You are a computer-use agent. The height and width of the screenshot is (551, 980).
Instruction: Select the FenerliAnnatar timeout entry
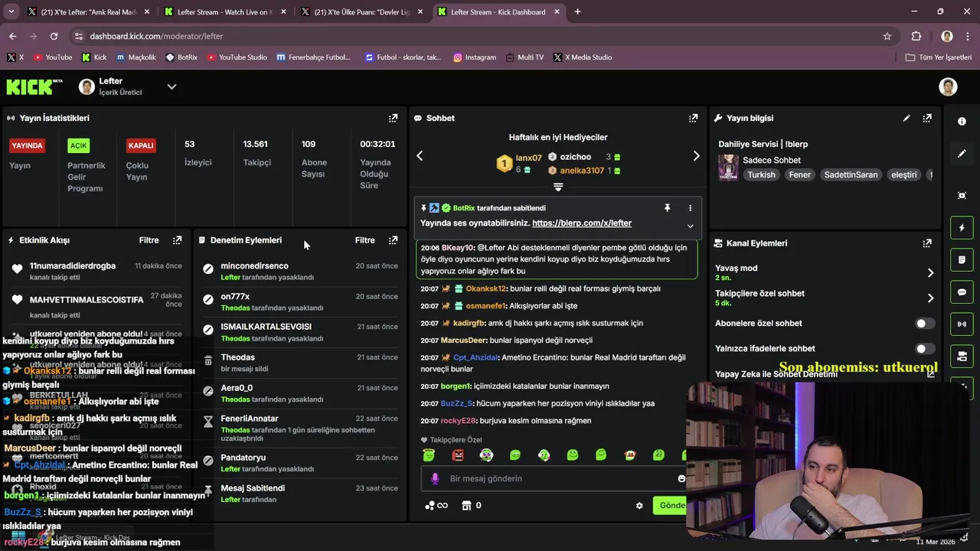pyautogui.click(x=300, y=429)
